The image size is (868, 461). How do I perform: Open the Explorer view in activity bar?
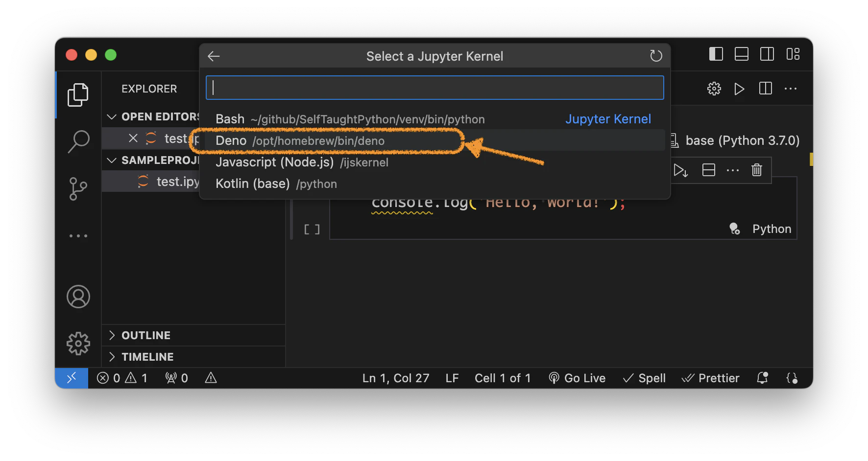(78, 94)
